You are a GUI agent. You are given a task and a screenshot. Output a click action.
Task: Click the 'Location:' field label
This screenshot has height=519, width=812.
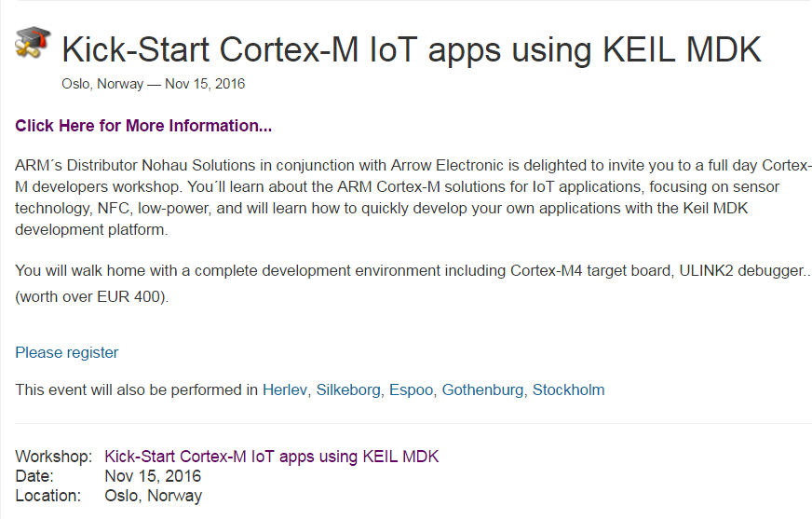48,496
